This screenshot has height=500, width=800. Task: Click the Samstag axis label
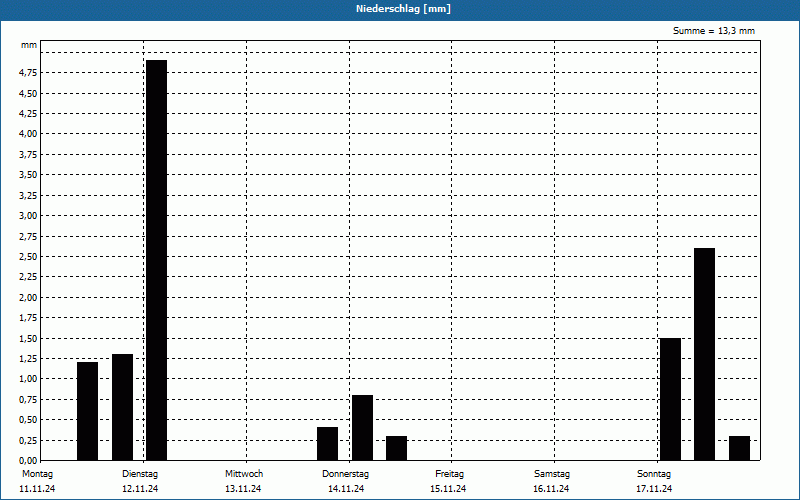pos(552,474)
